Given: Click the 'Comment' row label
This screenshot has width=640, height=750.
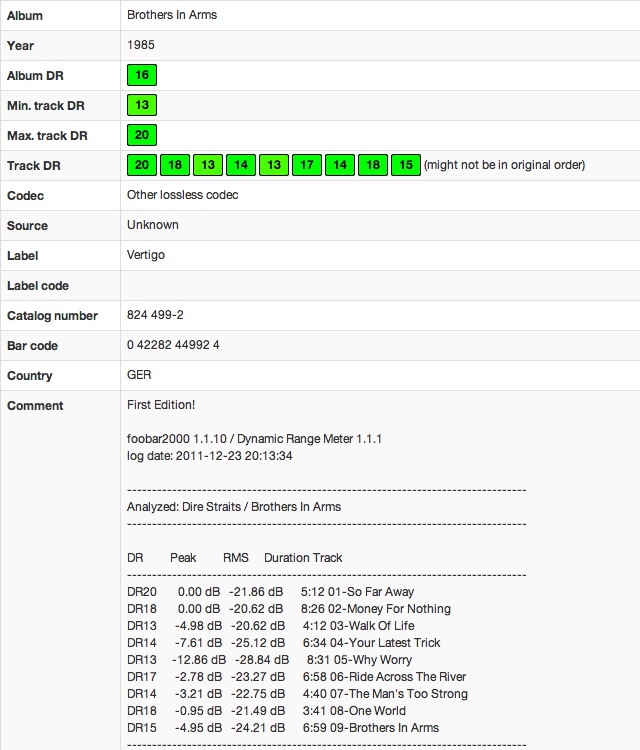Looking at the screenshot, I should [35, 406].
